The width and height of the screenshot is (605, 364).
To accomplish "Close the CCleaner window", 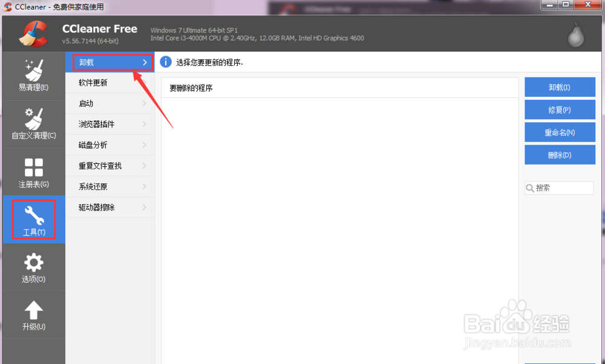I will point(587,5).
